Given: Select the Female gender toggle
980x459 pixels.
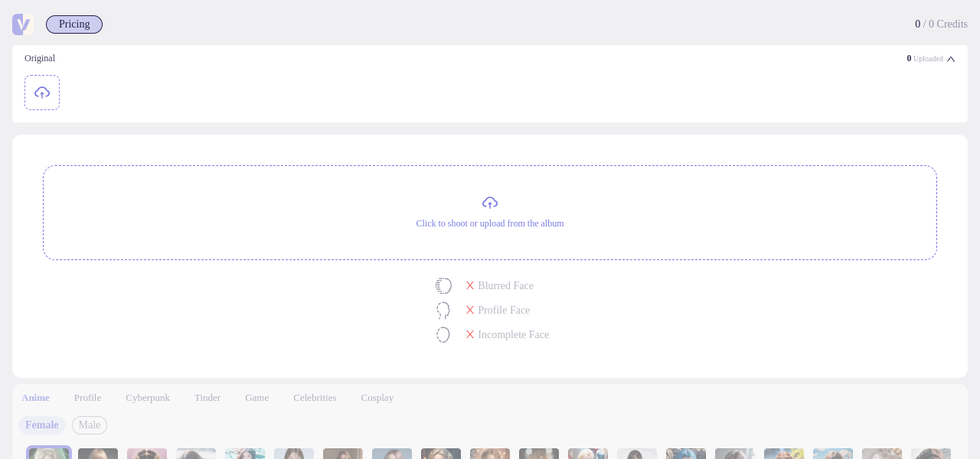Looking at the screenshot, I should pyautogui.click(x=42, y=425).
